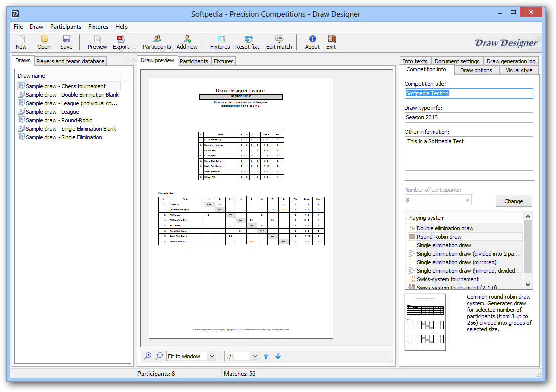Zoom in on the draw preview
Image resolution: width=556 pixels, height=392 pixels.
148,356
